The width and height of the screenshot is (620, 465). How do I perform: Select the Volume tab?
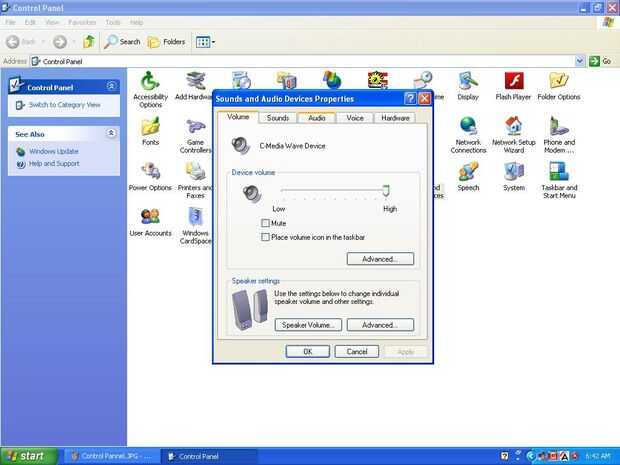[238, 117]
